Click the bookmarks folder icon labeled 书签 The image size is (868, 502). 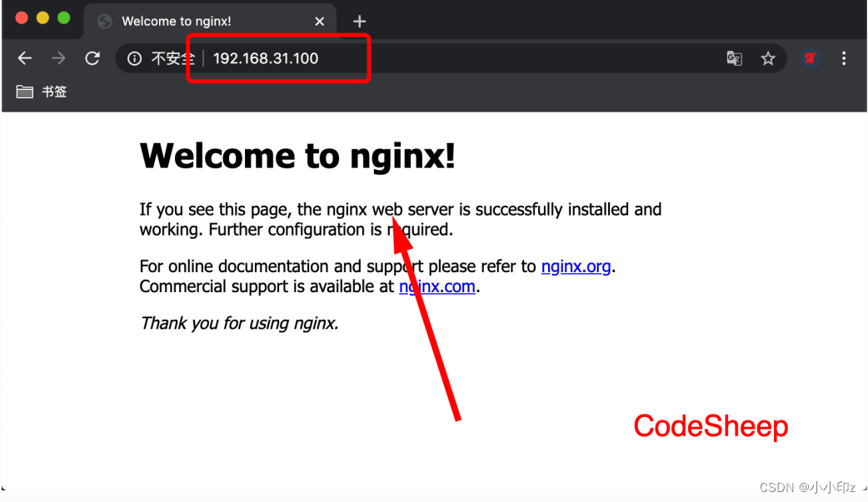click(25, 92)
